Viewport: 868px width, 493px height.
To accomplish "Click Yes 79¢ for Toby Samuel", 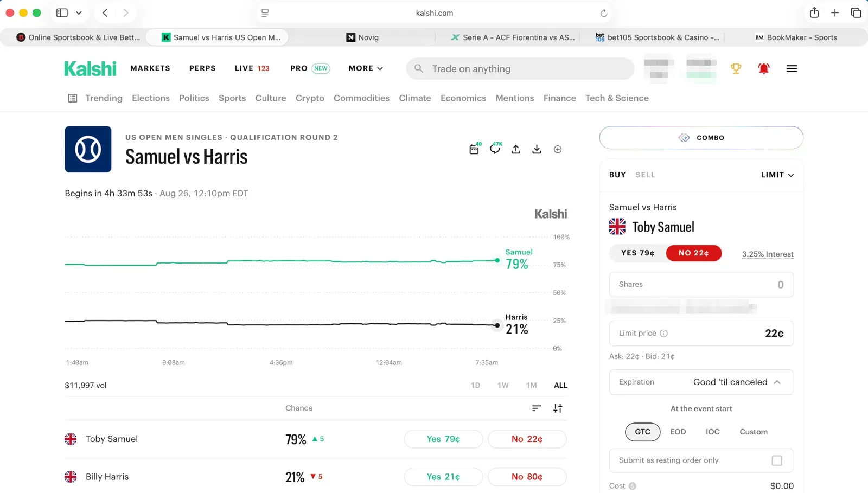I will coord(443,439).
